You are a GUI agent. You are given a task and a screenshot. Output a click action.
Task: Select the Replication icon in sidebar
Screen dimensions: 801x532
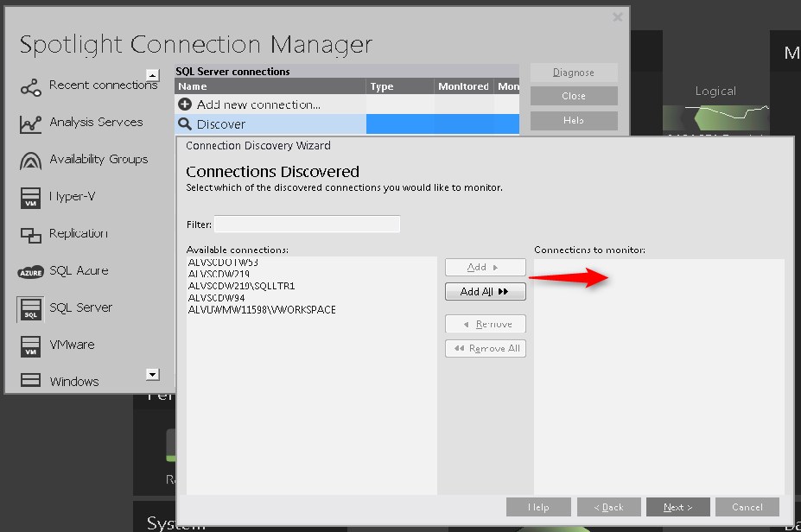point(30,235)
